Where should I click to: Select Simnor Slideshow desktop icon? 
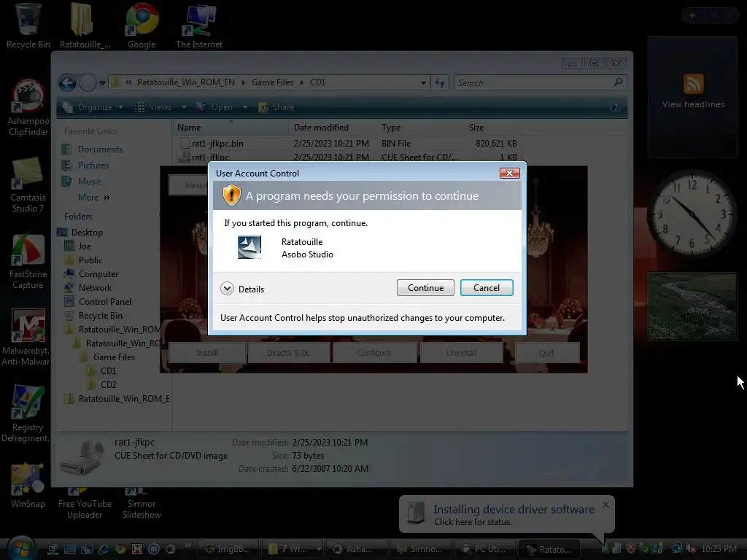pyautogui.click(x=142, y=504)
